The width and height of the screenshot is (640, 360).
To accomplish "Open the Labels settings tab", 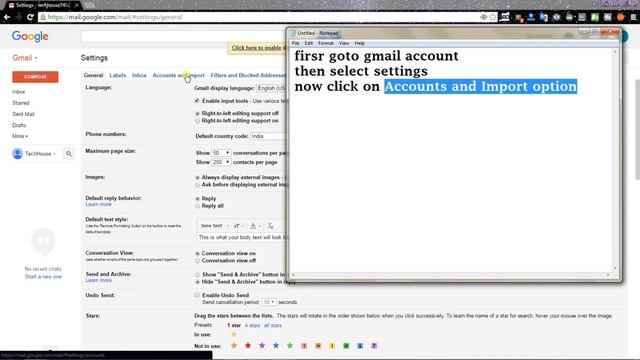I will pos(118,75).
